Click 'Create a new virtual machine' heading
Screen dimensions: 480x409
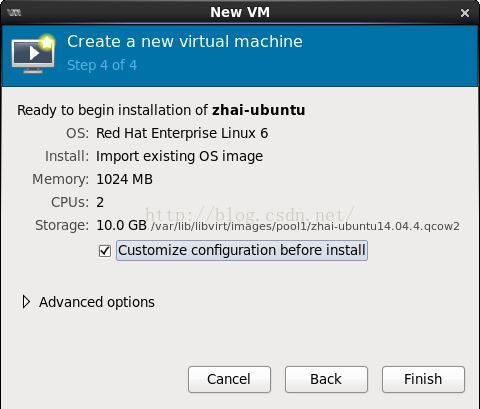pos(185,42)
